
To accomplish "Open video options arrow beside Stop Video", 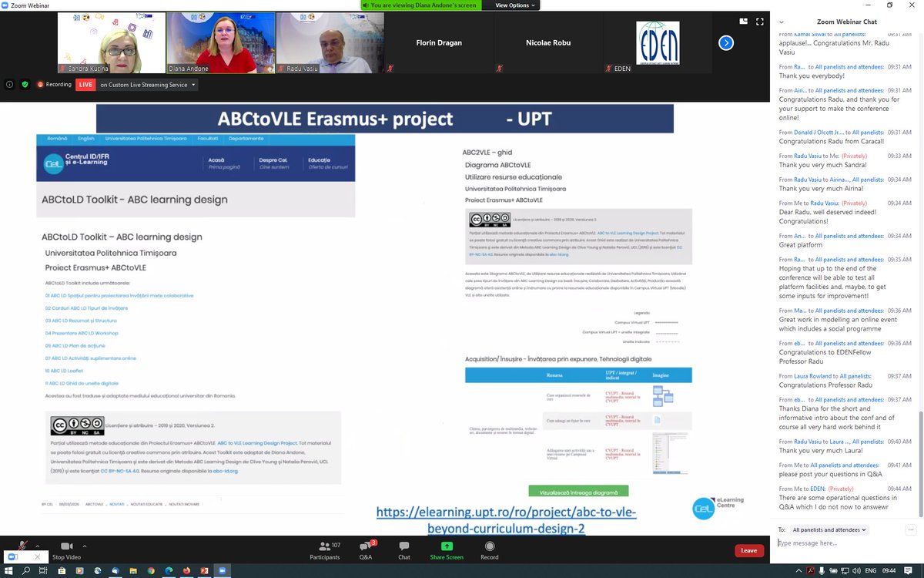I will tap(85, 545).
